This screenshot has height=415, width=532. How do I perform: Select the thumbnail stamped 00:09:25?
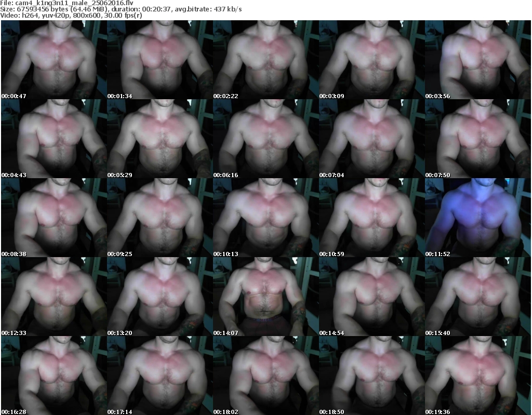click(160, 218)
